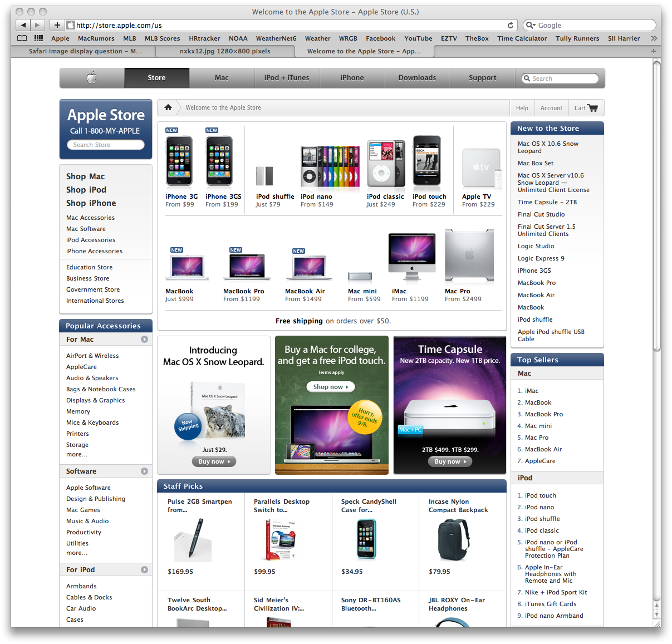
Task: Click the vertical scrollbar thumb
Action: tap(657, 207)
